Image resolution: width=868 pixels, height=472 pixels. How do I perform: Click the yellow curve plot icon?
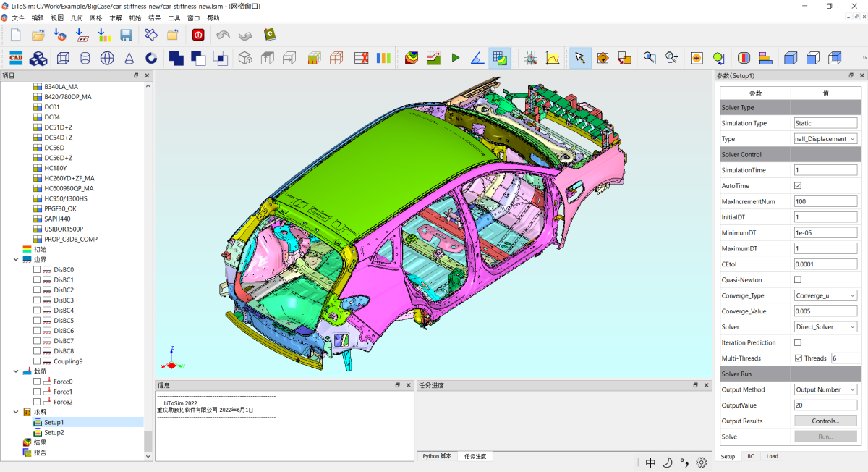[x=553, y=58]
